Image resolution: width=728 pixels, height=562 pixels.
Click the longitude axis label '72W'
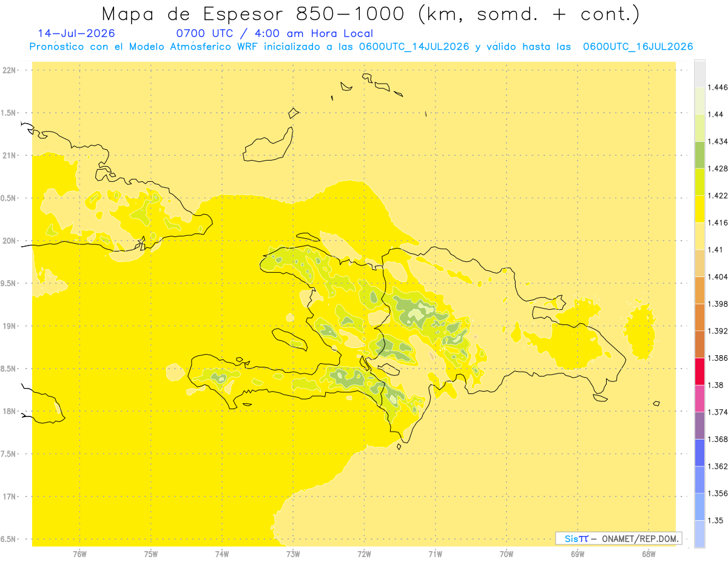click(365, 554)
